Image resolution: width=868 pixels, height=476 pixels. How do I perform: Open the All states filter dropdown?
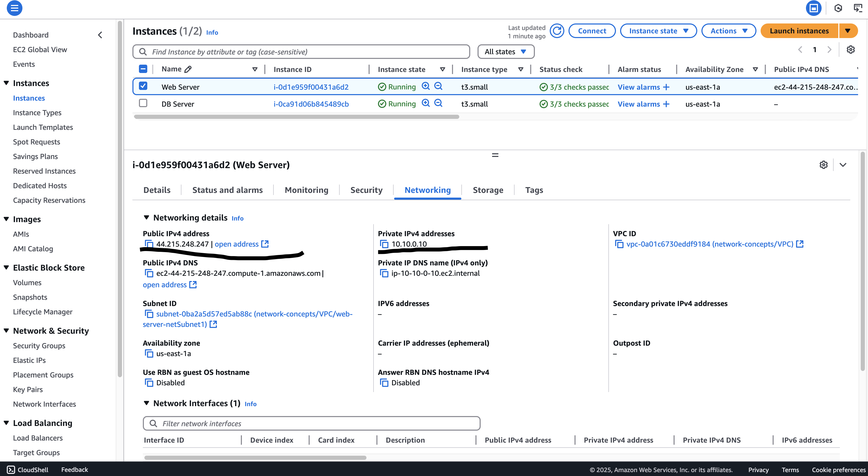point(506,52)
